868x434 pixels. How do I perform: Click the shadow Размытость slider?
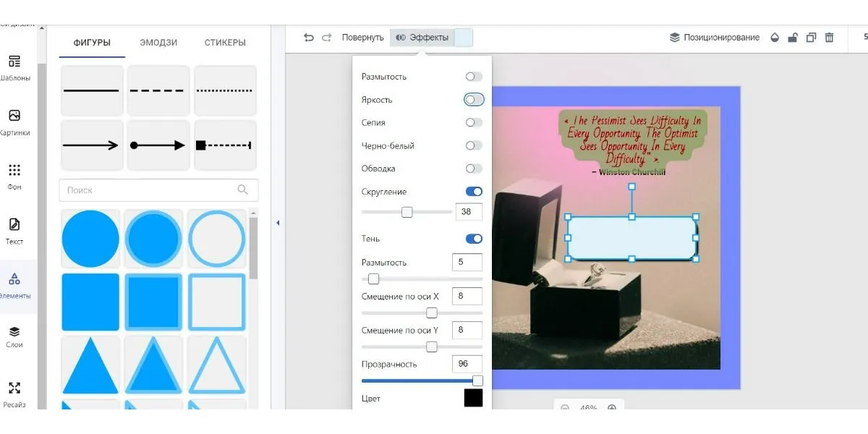(422, 279)
